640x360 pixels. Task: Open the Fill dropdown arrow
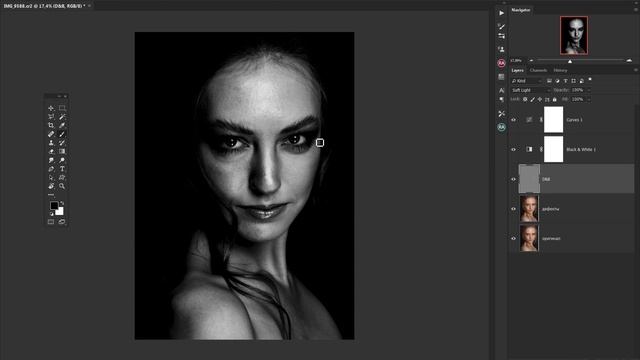[x=589, y=99]
